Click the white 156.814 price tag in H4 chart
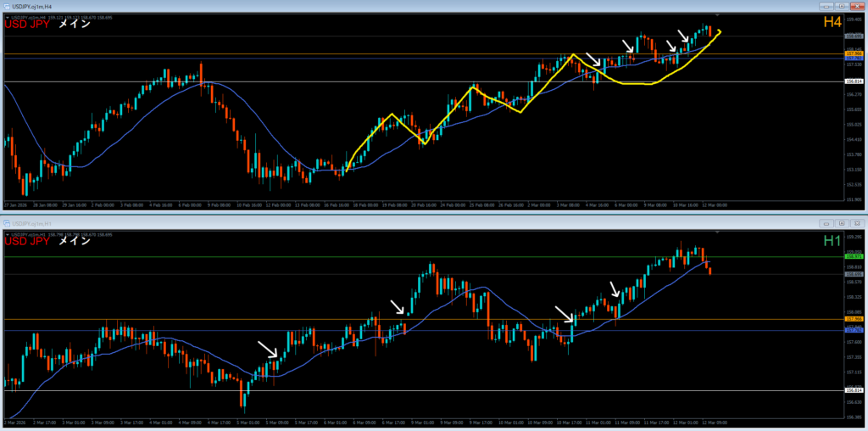This screenshot has height=431, width=868. [x=854, y=81]
